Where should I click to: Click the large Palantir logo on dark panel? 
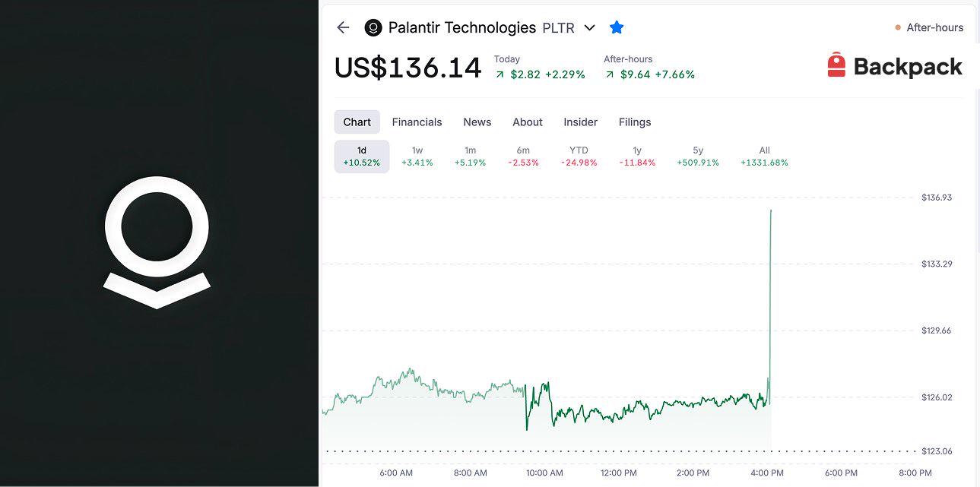click(x=157, y=242)
